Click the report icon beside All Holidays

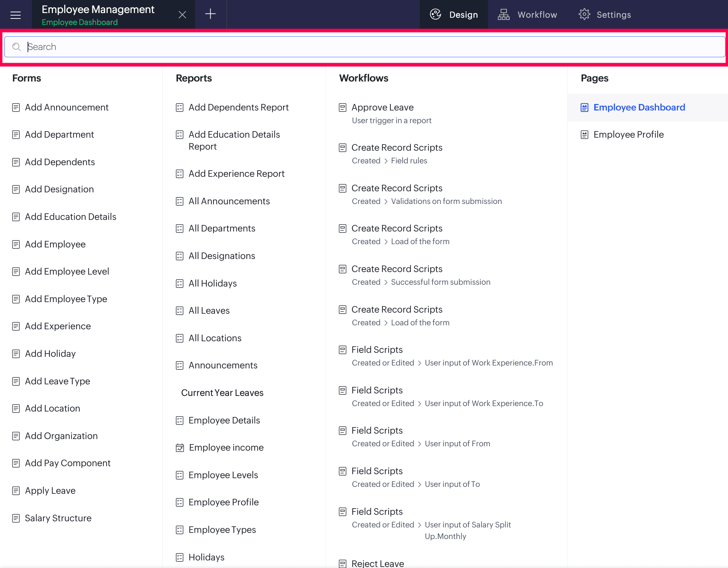point(180,284)
